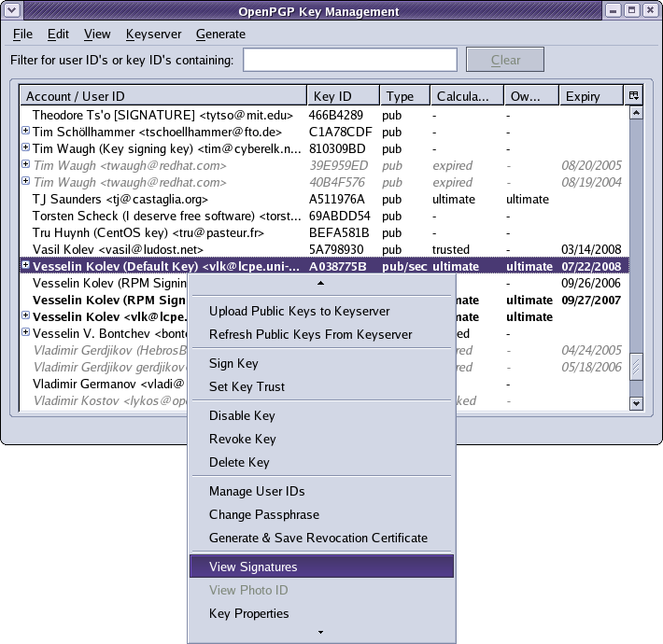Click key ID A511976A cell
The height and width of the screenshot is (644, 663).
tap(336, 199)
